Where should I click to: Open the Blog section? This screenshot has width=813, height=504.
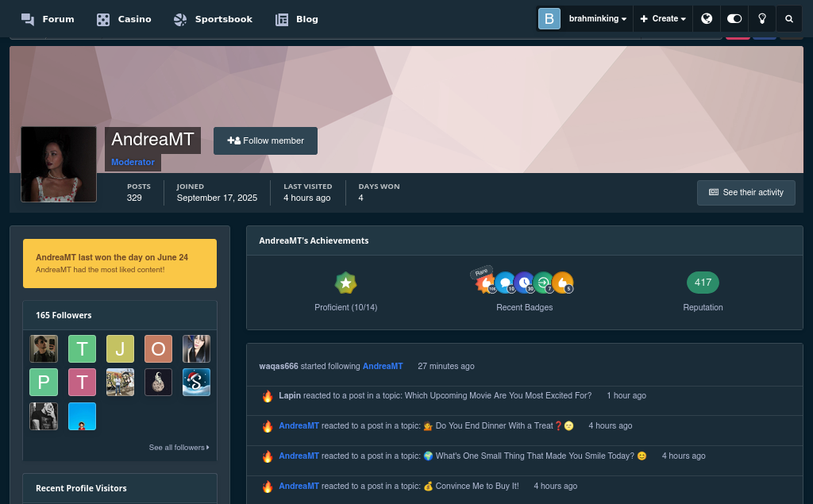point(297,19)
